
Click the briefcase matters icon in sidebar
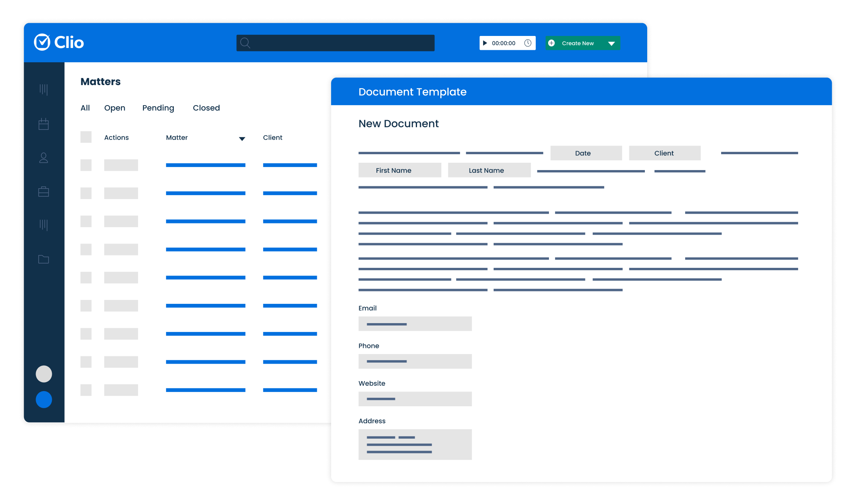44,191
